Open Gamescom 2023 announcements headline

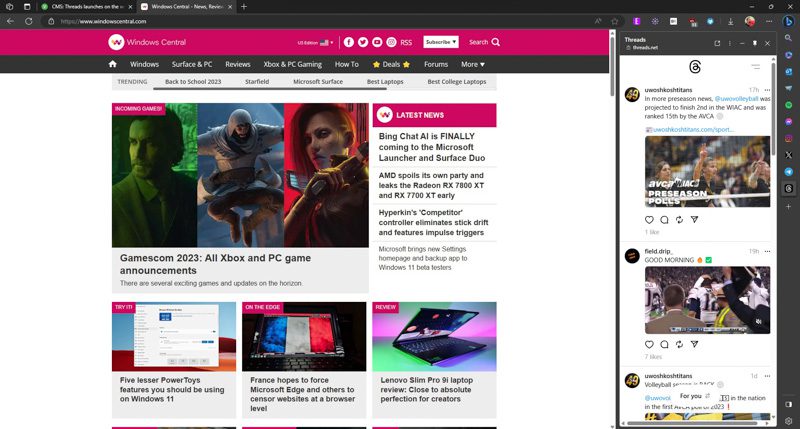215,264
